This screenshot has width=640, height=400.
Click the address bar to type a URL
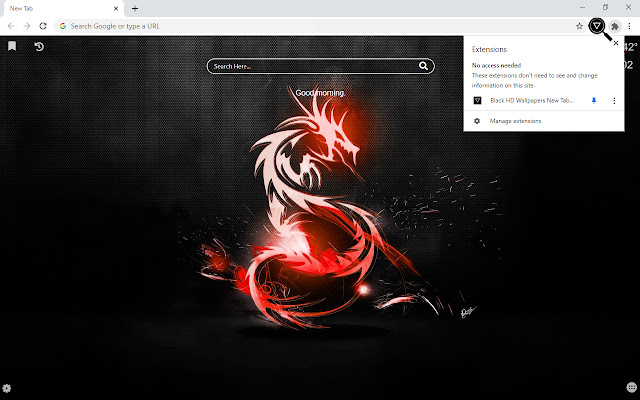coord(320,26)
